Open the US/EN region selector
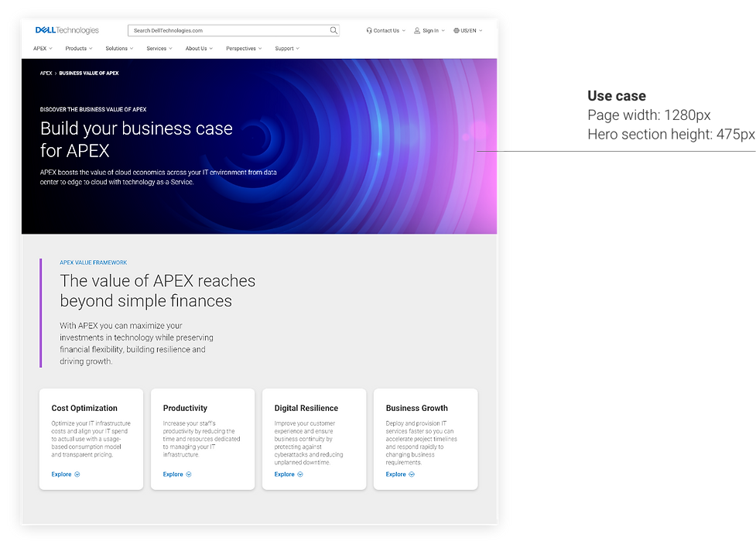756x548 pixels. [x=467, y=30]
